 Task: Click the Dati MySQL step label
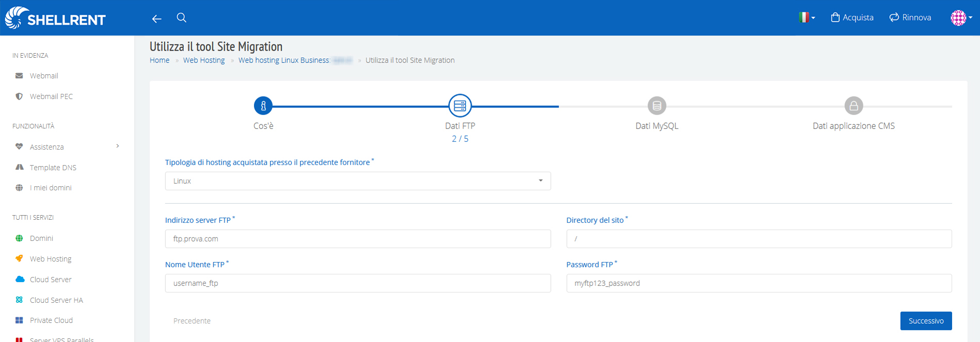tap(657, 126)
